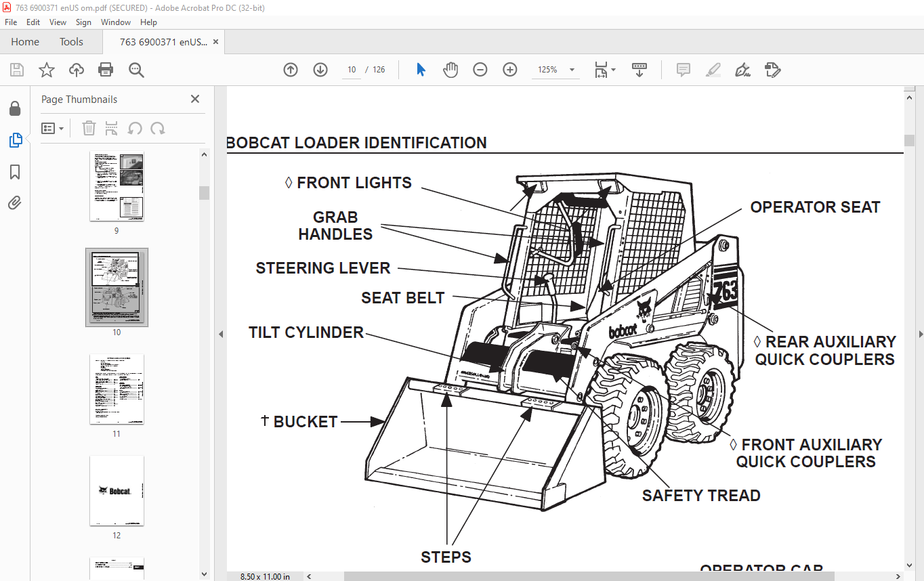Switch to the Tools tab

coord(71,42)
